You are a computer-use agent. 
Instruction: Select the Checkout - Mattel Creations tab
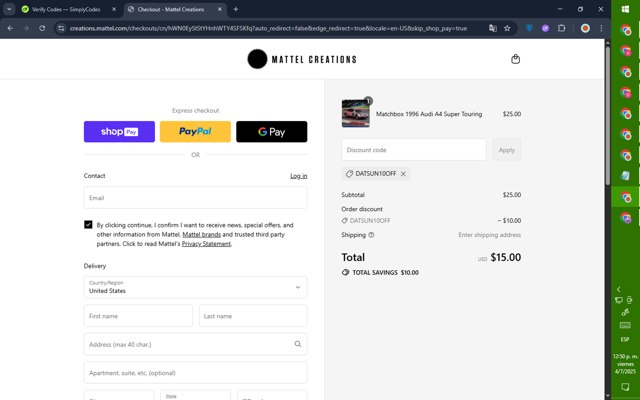point(171,9)
